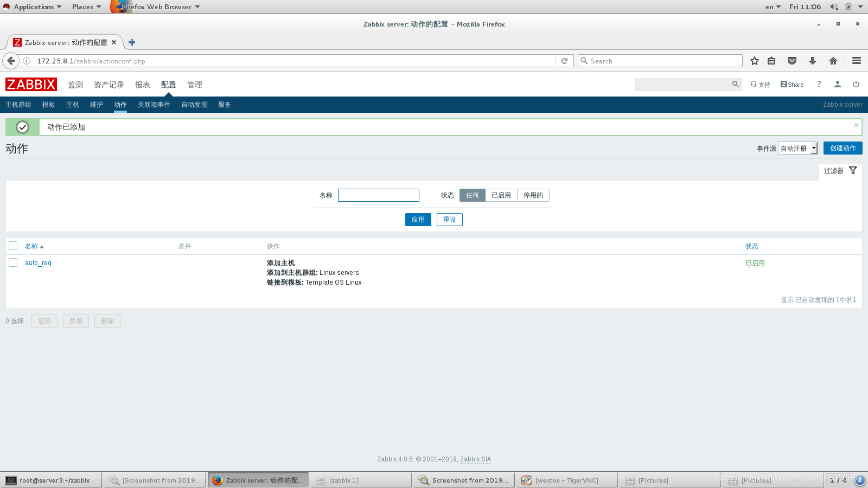This screenshot has height=488, width=868.
Task: Switch to westos TigerVNC taskbar window
Action: tap(567, 480)
